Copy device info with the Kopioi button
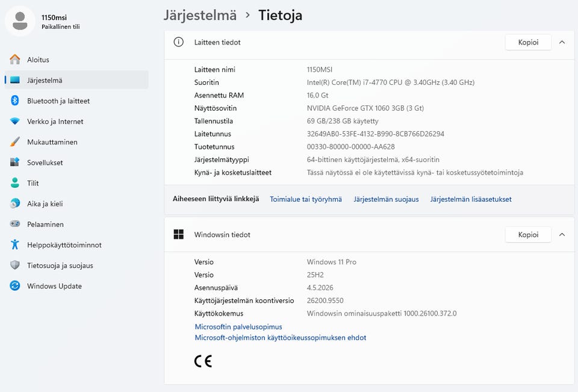Viewport: 578px width, 392px height. pyautogui.click(x=528, y=42)
